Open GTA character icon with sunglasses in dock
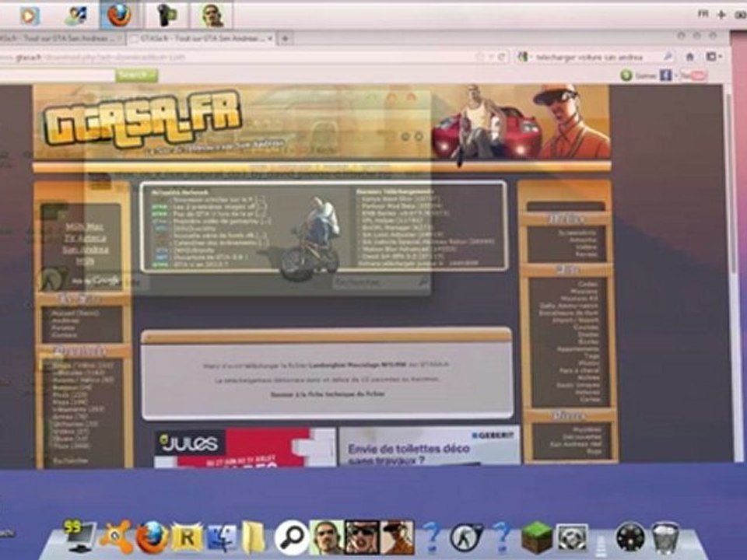Image resolution: width=747 pixels, height=560 pixels. 362,537
